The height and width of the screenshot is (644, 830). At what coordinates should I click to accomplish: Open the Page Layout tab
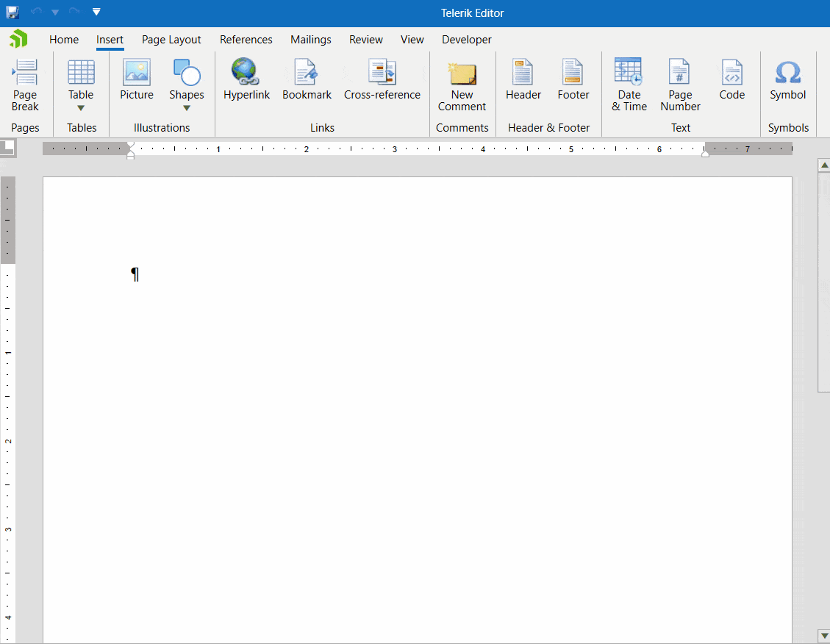pos(171,40)
